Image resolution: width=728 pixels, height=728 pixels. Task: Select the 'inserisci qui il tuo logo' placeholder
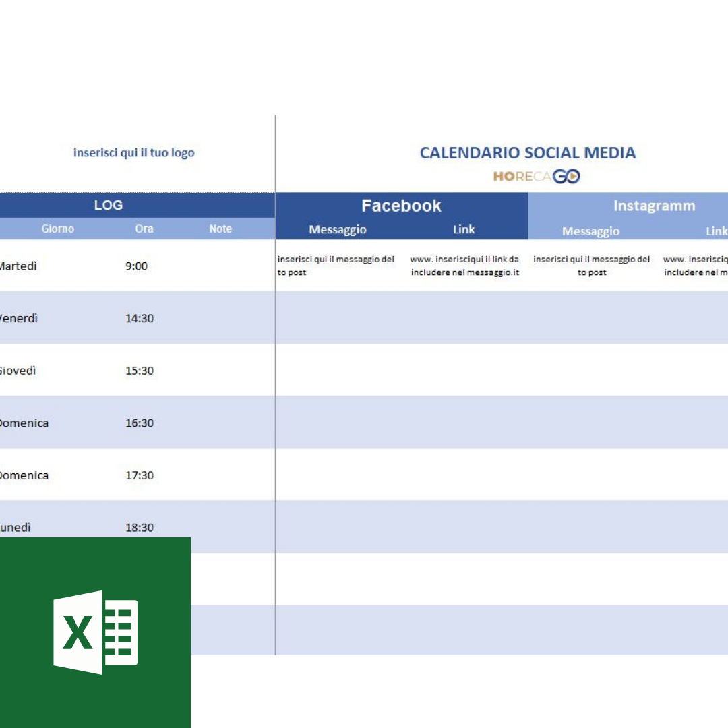(x=133, y=153)
